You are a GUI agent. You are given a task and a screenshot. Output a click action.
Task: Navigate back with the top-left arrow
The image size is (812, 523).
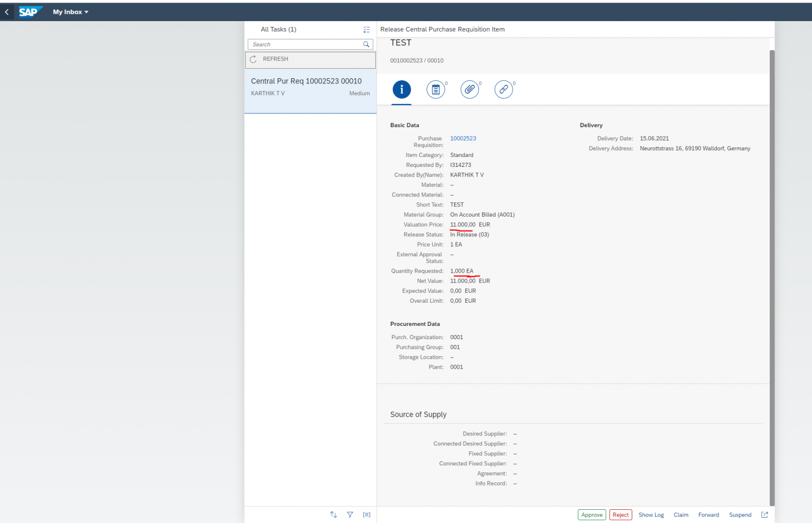(7, 12)
